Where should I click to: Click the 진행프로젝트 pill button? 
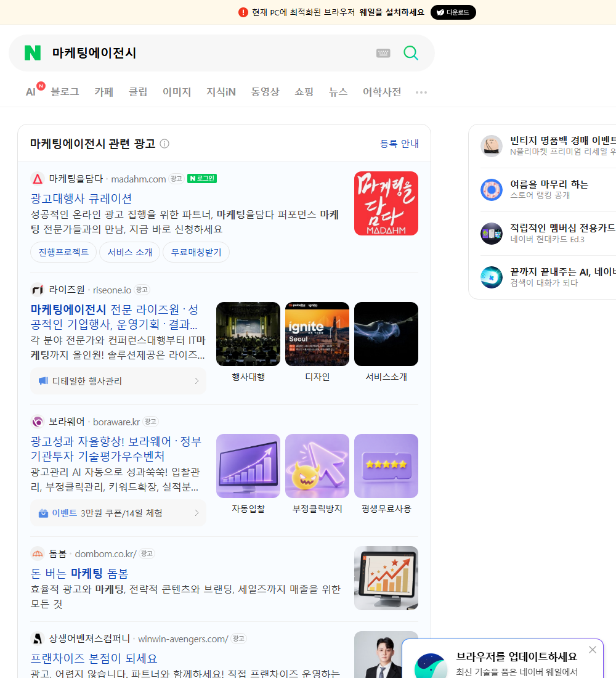click(63, 252)
